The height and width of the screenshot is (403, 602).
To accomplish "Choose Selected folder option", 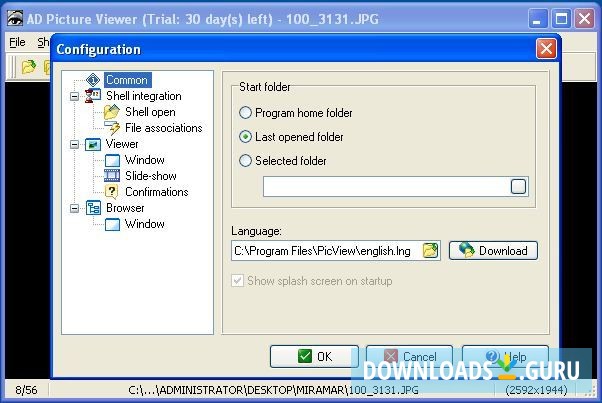I will [x=283, y=160].
